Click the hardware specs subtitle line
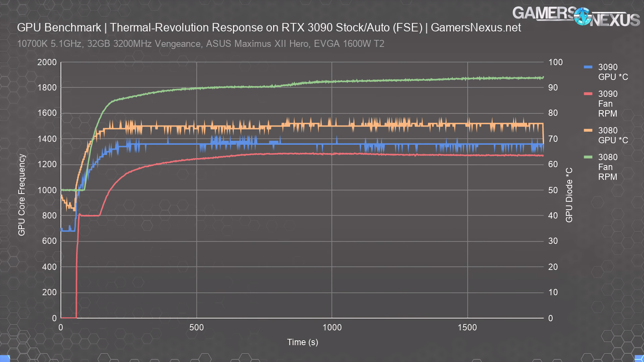This screenshot has height=362, width=644. 200,44
